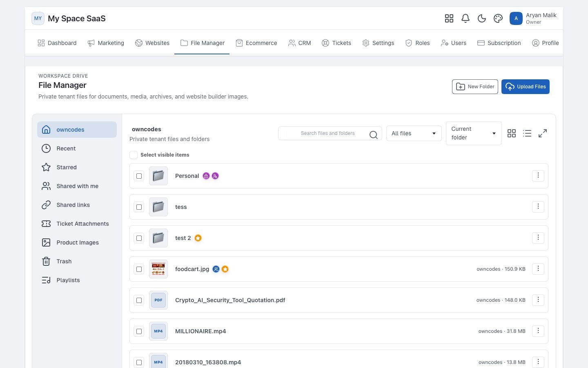Select the Personal folder checkbox

[x=139, y=176]
